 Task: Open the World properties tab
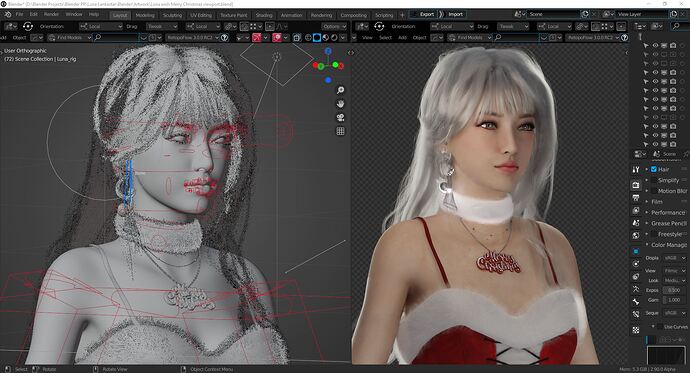pyautogui.click(x=636, y=236)
